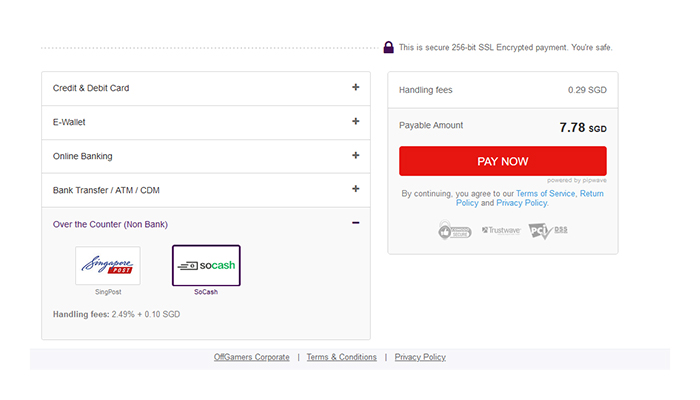Click Over the Counter (Non Bank) label
Viewport: 700px width, 400px height.
point(110,224)
